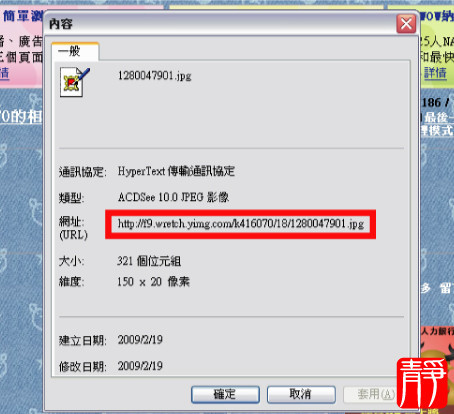The height and width of the screenshot is (414, 454).
Task: Click the HyperText 傳輸通訊協定 protocol text
Action: (x=176, y=171)
